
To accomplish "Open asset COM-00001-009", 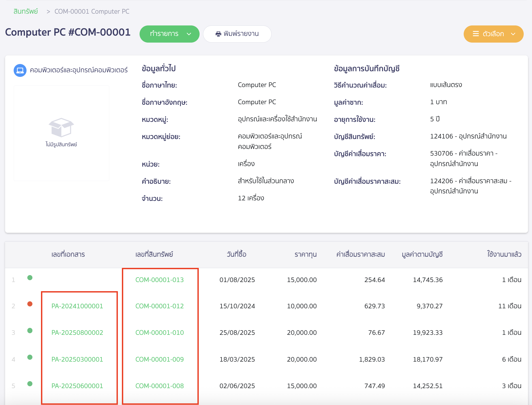I will click(x=159, y=359).
